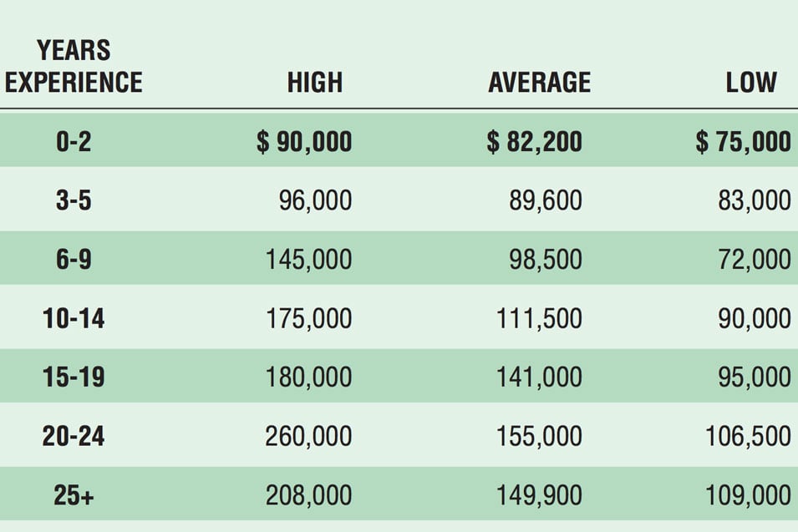Click the 106,500 low value cell

[x=748, y=437]
